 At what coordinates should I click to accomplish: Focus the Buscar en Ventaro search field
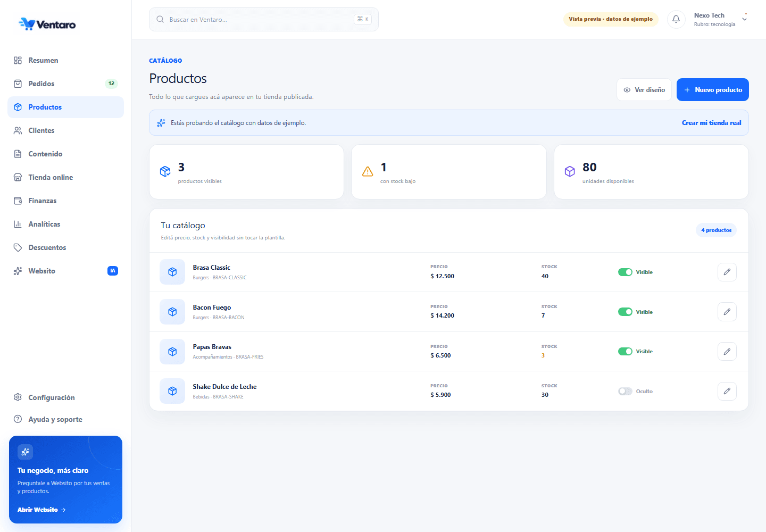pos(264,19)
